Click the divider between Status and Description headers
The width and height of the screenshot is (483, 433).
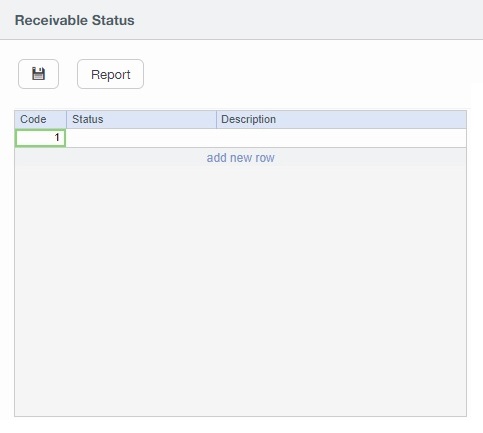pos(216,119)
